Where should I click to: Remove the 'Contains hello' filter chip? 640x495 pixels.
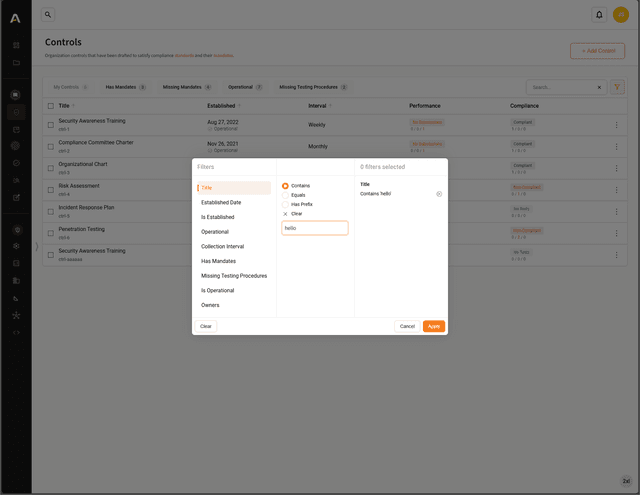coord(439,194)
